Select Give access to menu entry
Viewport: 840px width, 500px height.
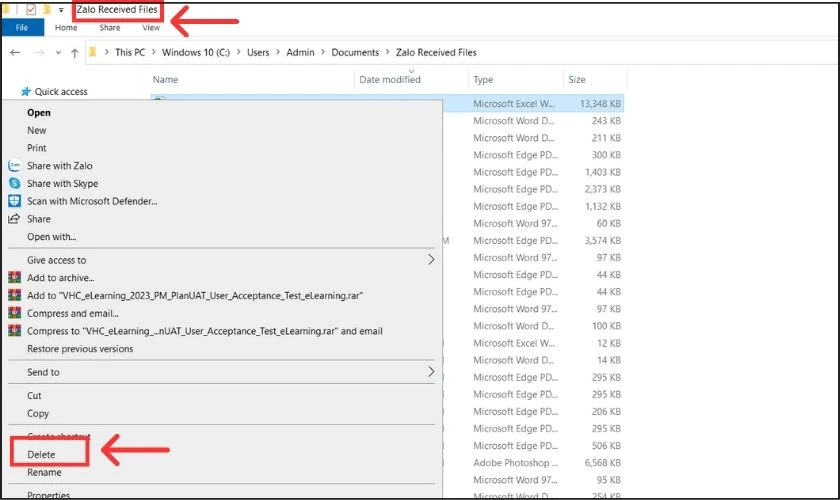56,260
